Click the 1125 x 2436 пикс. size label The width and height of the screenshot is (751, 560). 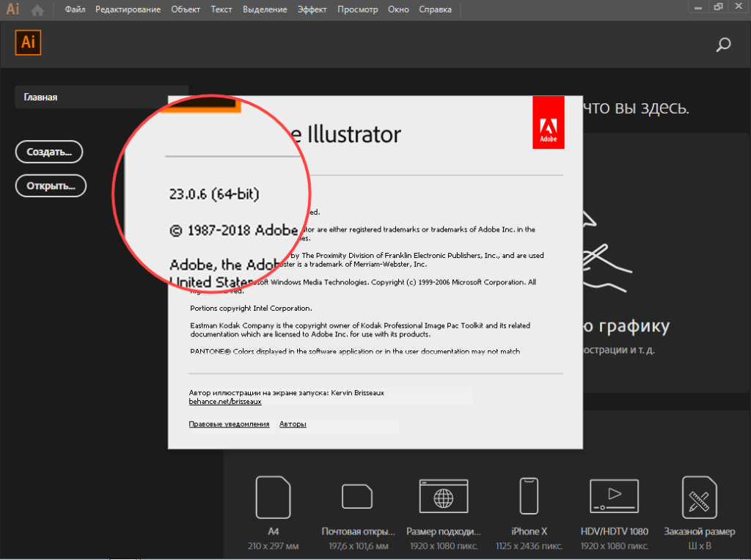click(x=529, y=546)
